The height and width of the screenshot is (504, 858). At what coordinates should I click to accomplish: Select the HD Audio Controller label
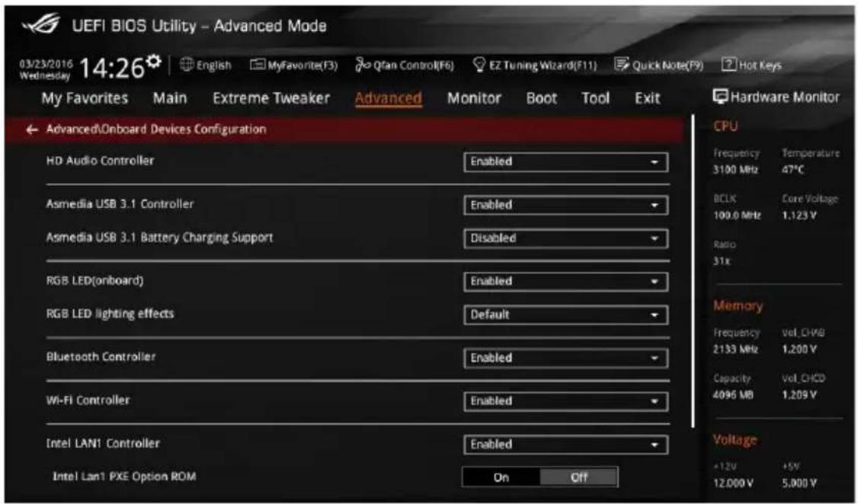pyautogui.click(x=100, y=161)
